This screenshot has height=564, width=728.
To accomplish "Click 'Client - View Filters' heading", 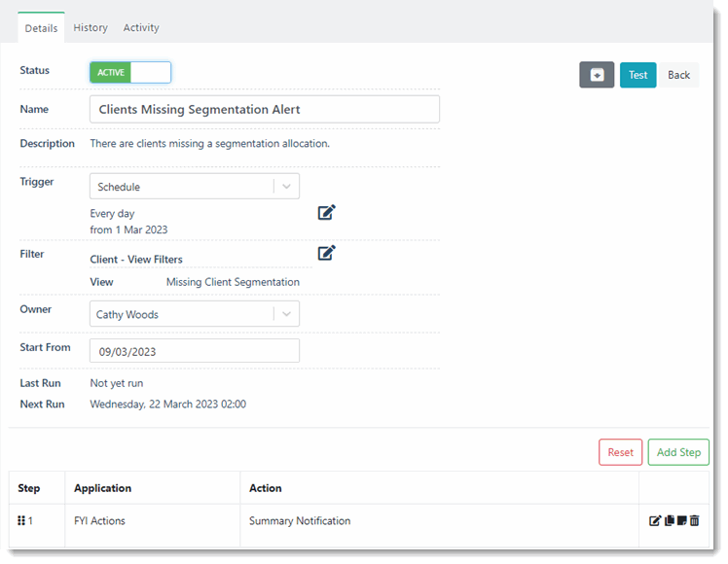I will 136,260.
